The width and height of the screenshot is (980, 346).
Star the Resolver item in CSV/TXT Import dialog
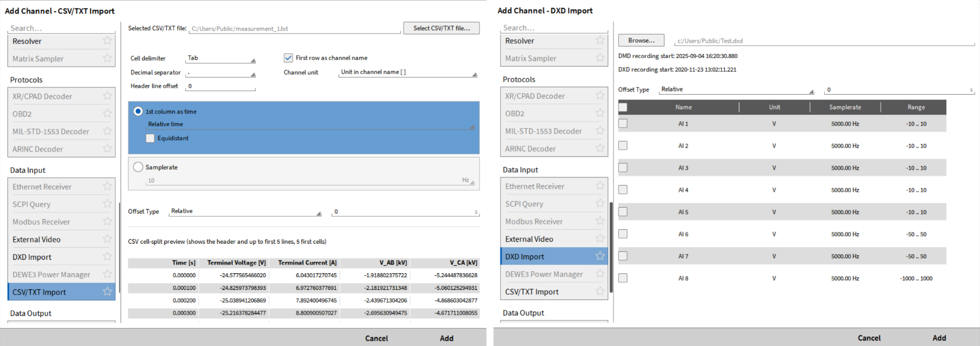coord(107,41)
